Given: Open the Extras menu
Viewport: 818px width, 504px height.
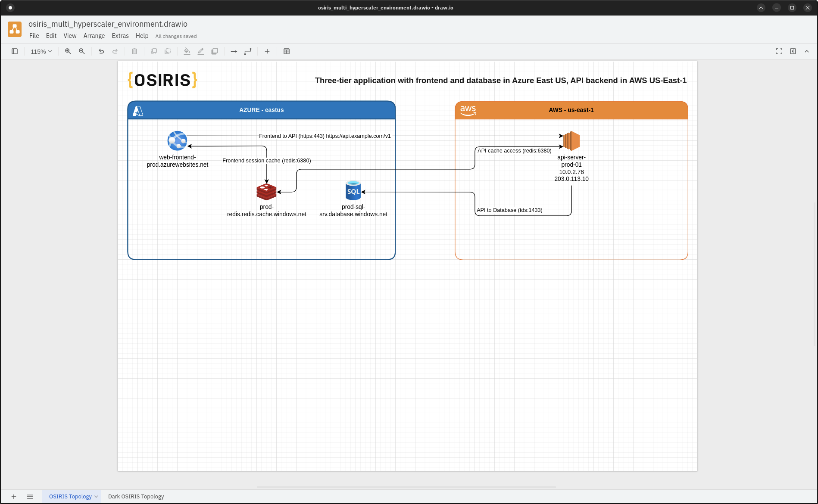Looking at the screenshot, I should click(120, 36).
